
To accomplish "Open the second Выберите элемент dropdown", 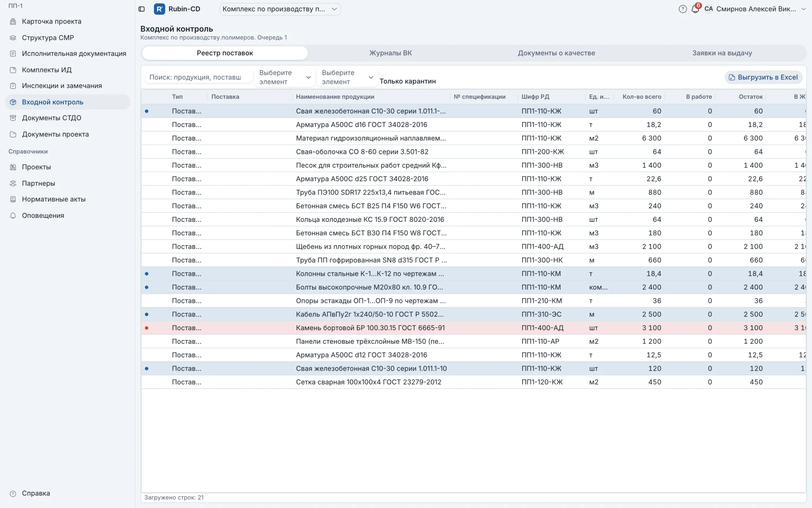I will point(347,77).
